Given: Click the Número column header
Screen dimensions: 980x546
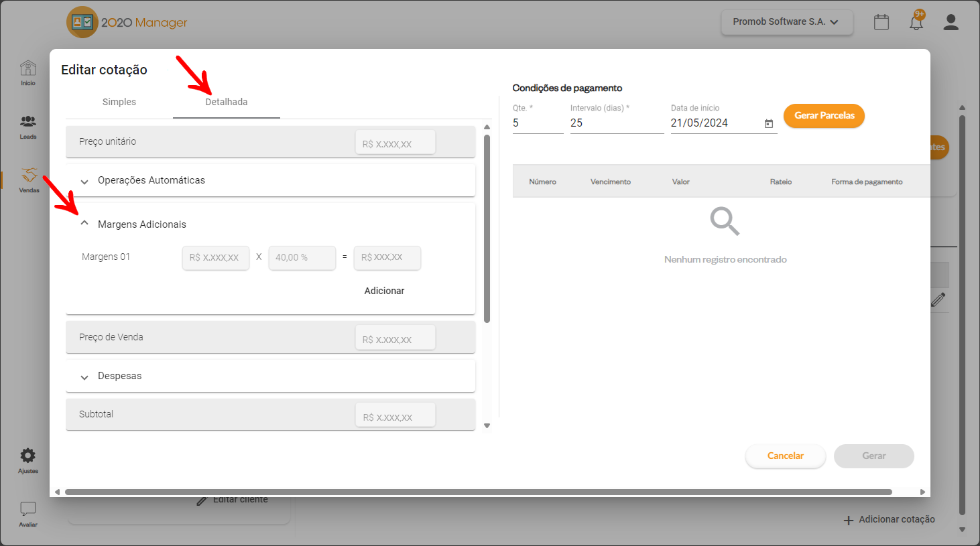Looking at the screenshot, I should pyautogui.click(x=542, y=182).
